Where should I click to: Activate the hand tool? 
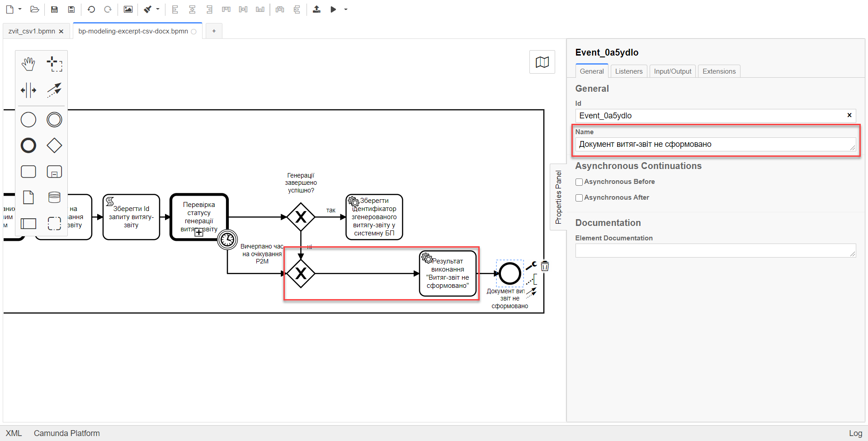tap(28, 64)
